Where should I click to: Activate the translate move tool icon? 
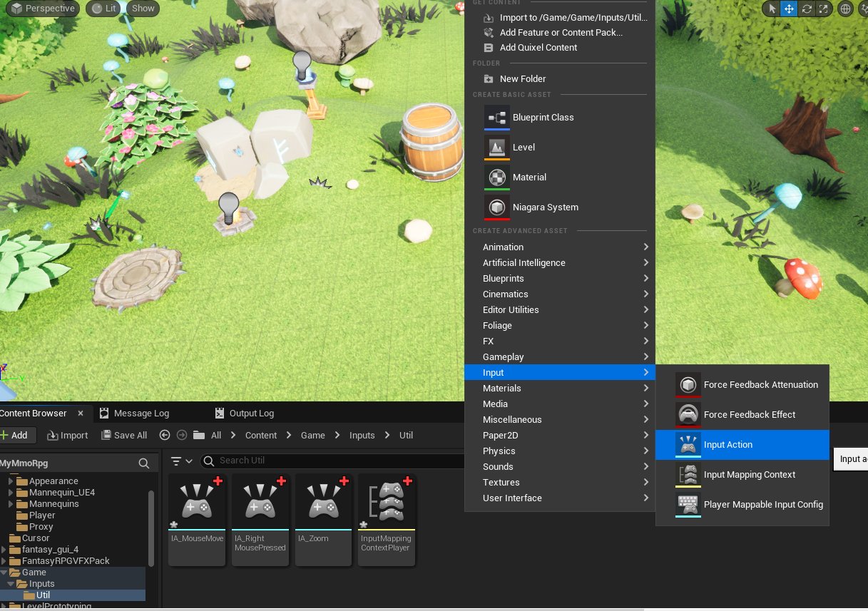click(x=789, y=9)
